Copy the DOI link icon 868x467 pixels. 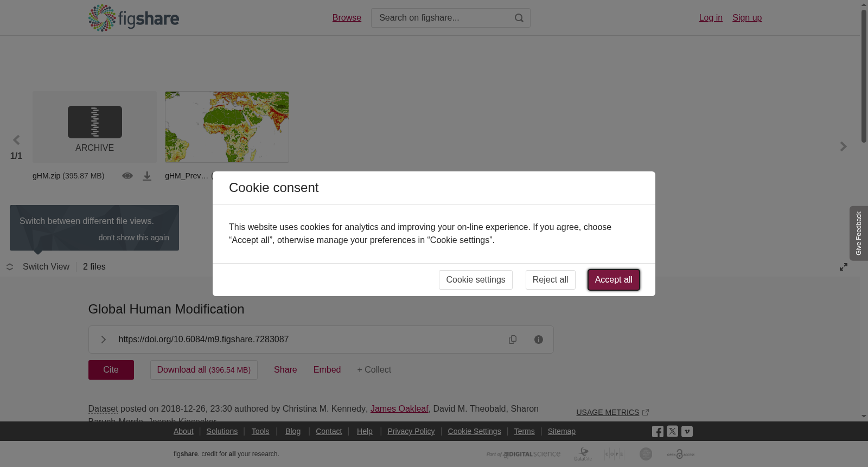513,340
